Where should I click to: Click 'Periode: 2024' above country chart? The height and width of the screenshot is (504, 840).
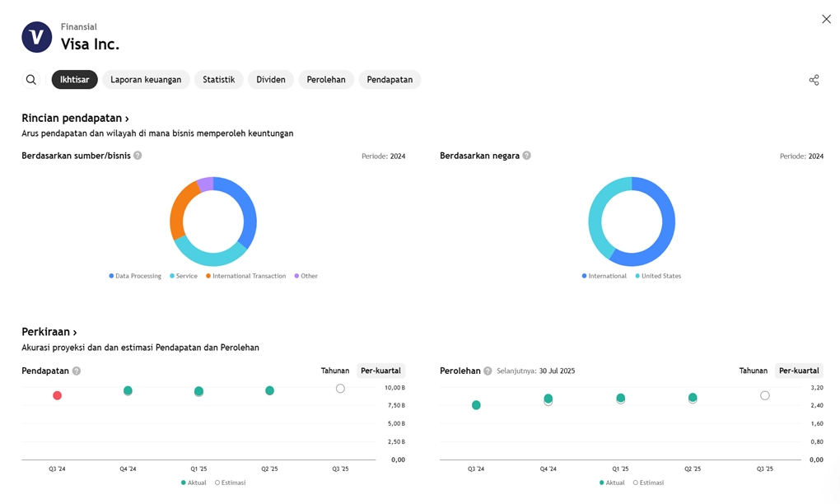(x=801, y=156)
